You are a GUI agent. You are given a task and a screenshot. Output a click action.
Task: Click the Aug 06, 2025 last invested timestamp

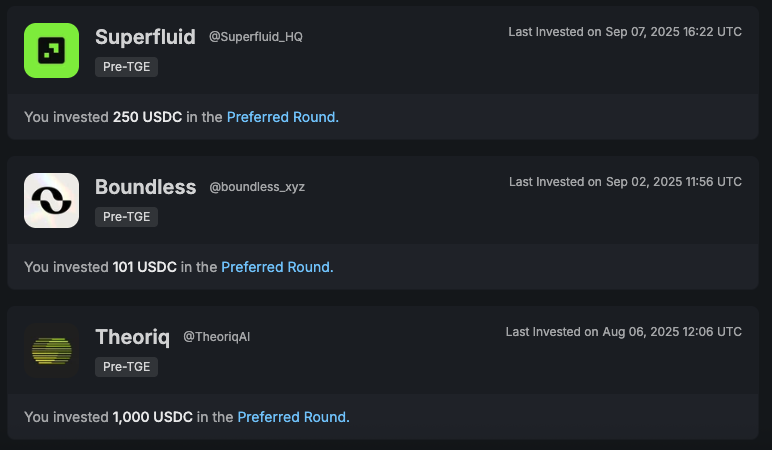(623, 332)
